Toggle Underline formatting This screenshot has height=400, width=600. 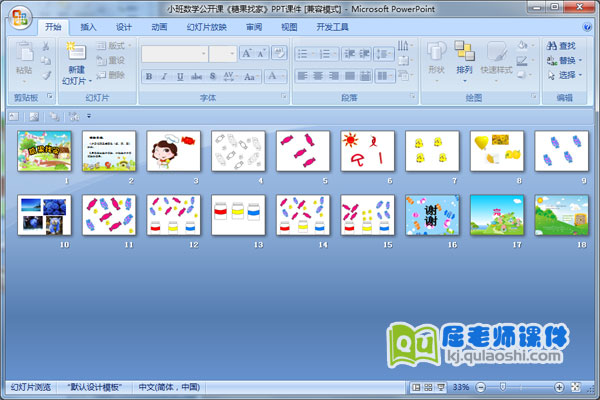tap(180, 77)
